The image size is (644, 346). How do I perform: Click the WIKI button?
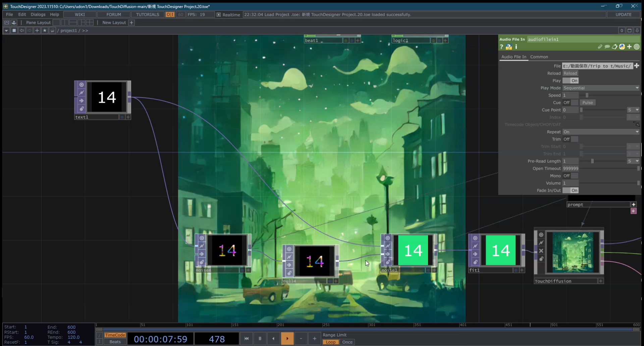point(80,14)
